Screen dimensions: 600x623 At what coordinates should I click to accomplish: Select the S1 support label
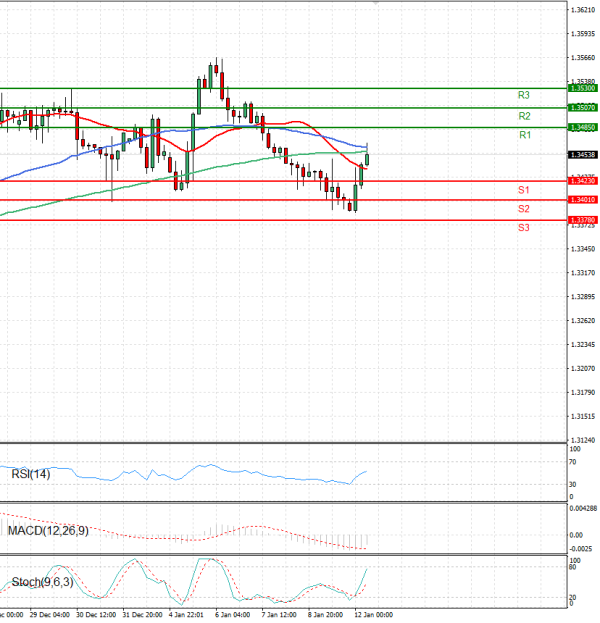click(523, 190)
